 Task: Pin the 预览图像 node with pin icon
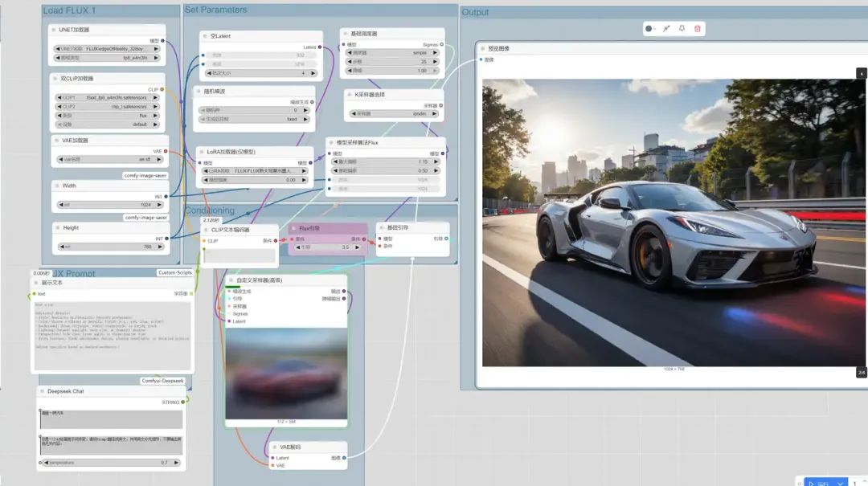pos(682,29)
